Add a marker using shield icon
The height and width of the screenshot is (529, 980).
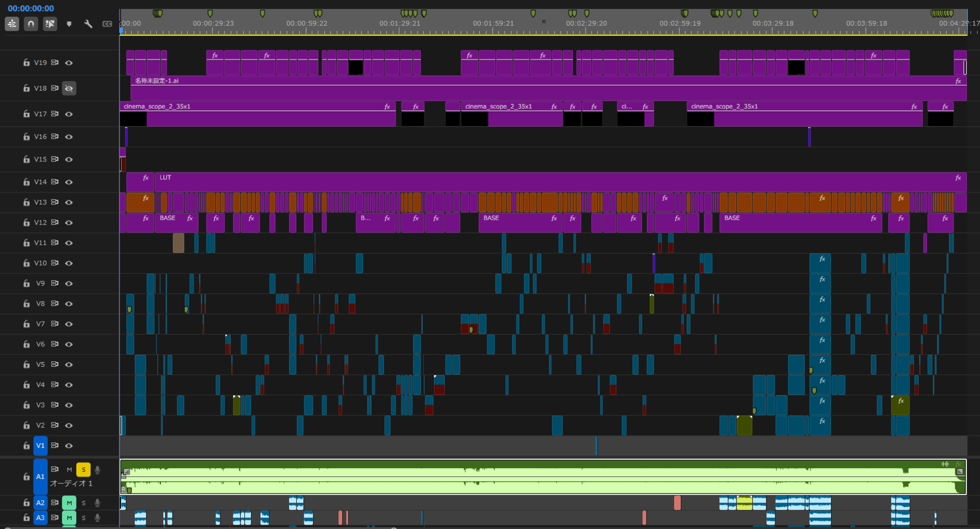pos(69,24)
